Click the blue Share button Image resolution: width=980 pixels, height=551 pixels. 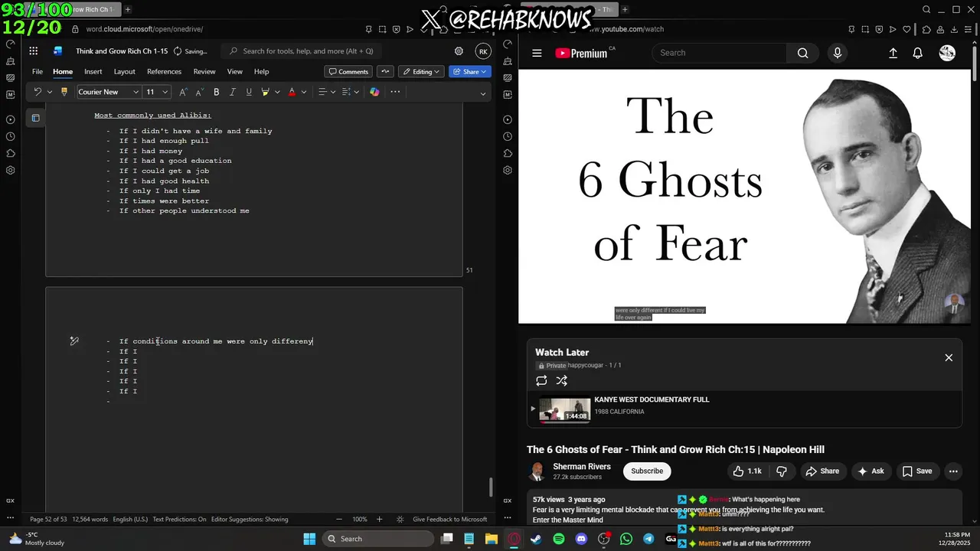[x=469, y=72]
